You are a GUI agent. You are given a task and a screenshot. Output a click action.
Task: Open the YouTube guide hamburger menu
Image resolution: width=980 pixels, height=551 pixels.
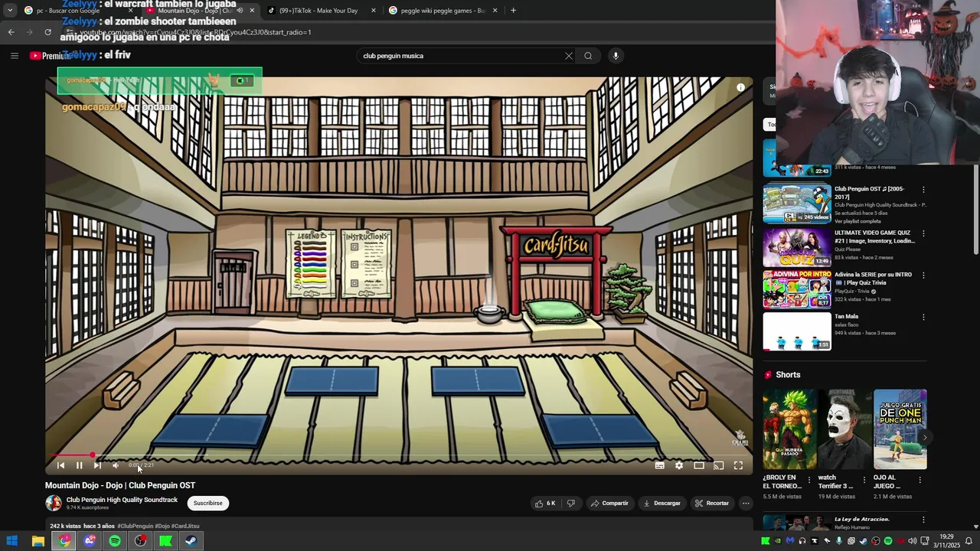click(x=14, y=55)
